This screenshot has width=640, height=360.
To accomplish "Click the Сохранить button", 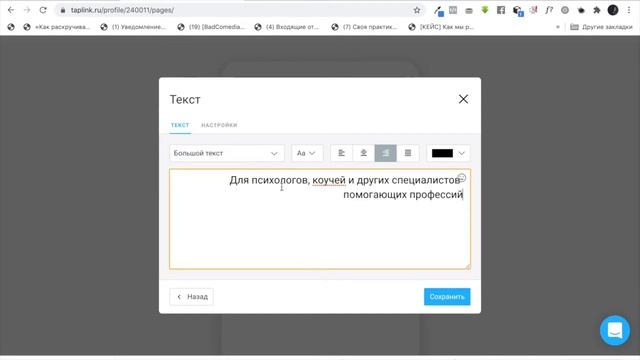I will 447,297.
